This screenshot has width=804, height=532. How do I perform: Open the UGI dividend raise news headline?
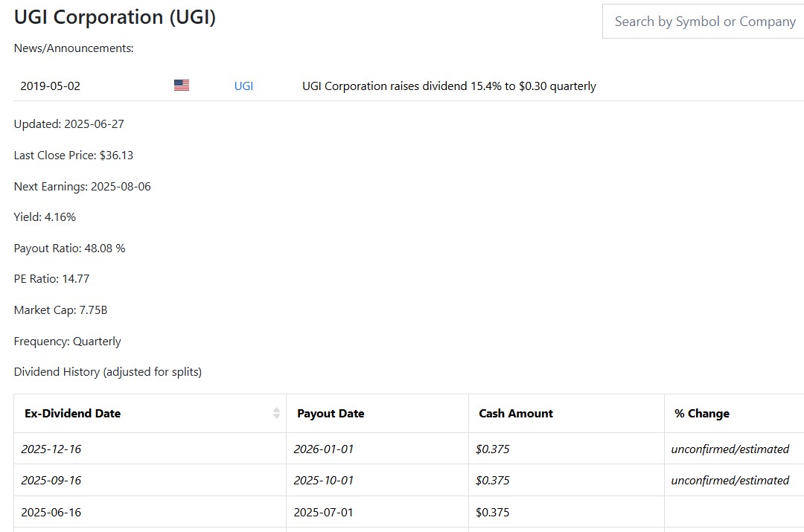[449, 86]
